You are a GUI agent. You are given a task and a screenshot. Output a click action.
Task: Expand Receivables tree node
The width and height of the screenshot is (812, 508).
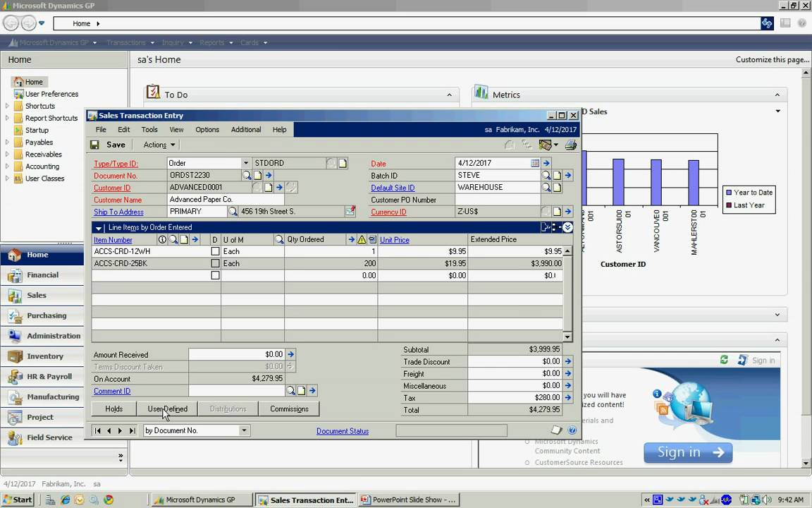7,154
